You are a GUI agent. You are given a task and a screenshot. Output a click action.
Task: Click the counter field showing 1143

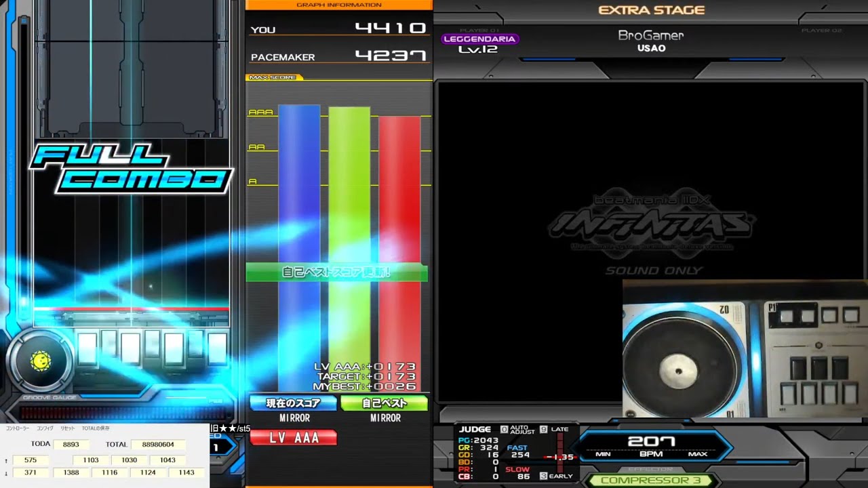tap(186, 472)
